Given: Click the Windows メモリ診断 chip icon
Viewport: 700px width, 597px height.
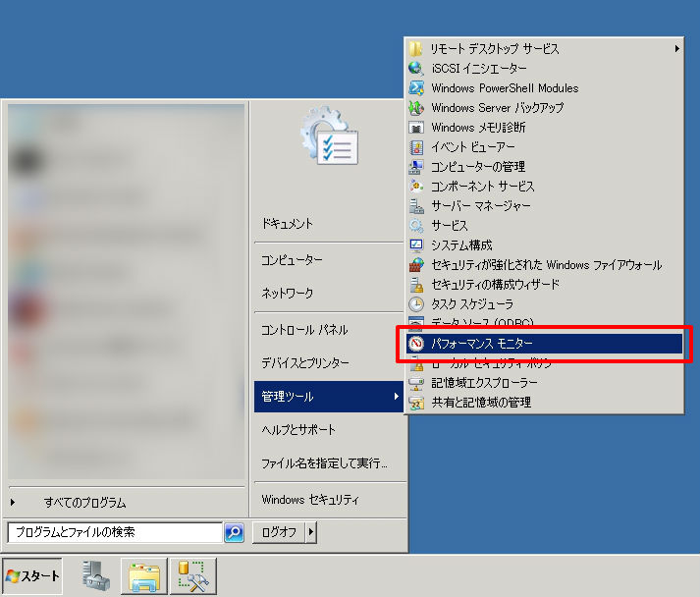Looking at the screenshot, I should pos(416,128).
